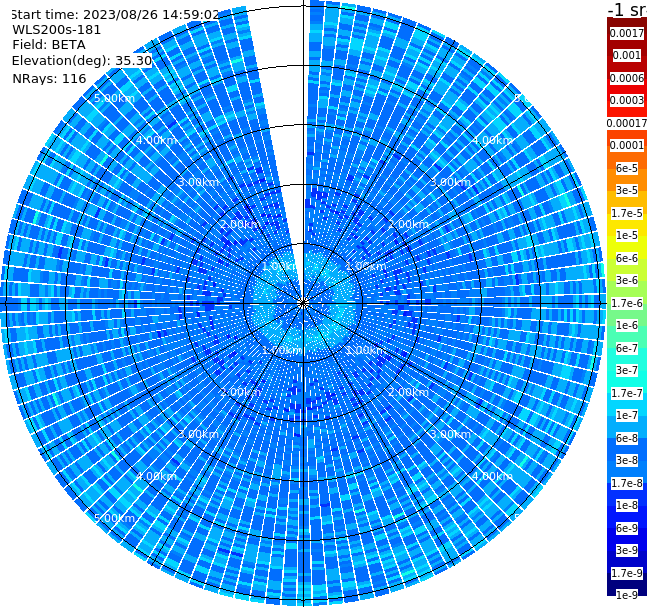The image size is (647, 607).
Task: Click the 6e-7 colorbar value
Action: coord(627,348)
